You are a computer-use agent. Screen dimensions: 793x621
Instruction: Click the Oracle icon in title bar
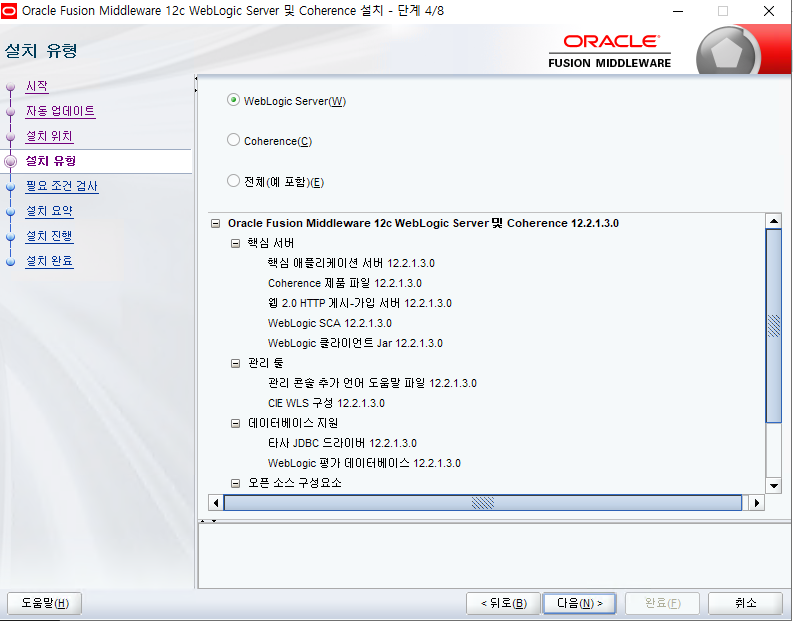coord(9,11)
